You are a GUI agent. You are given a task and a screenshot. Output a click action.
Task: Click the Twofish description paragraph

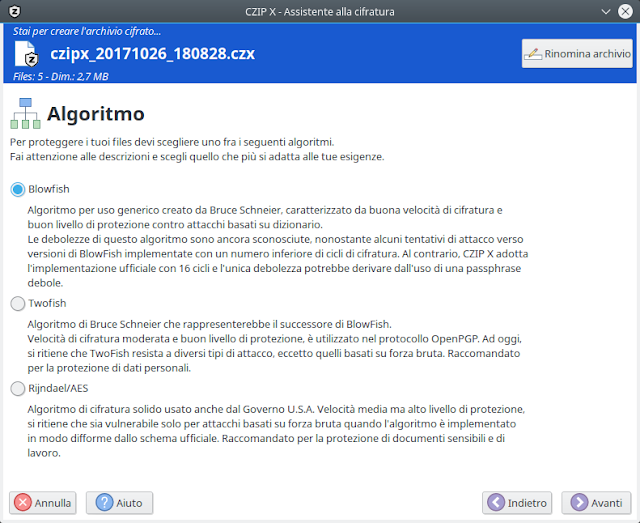point(274,346)
